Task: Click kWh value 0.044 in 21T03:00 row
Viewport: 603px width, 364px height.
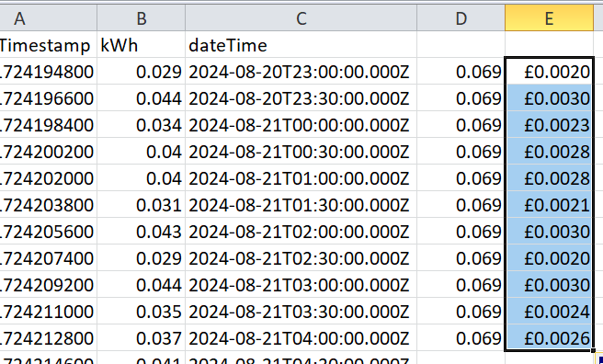Action: coord(142,285)
